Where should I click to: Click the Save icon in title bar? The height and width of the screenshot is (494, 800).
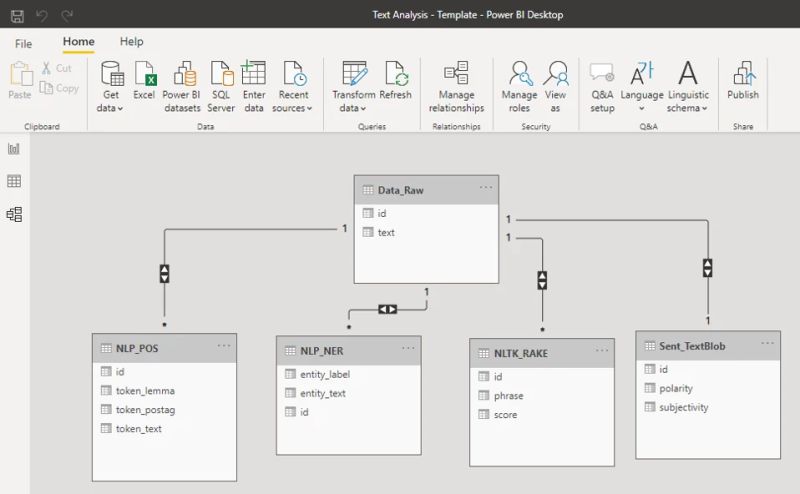coord(17,16)
